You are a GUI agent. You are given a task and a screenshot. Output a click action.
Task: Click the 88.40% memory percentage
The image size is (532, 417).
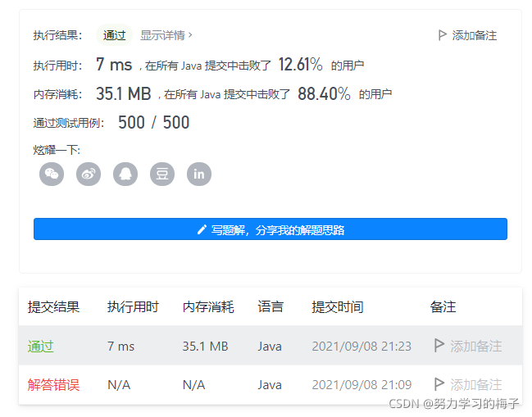pos(324,93)
